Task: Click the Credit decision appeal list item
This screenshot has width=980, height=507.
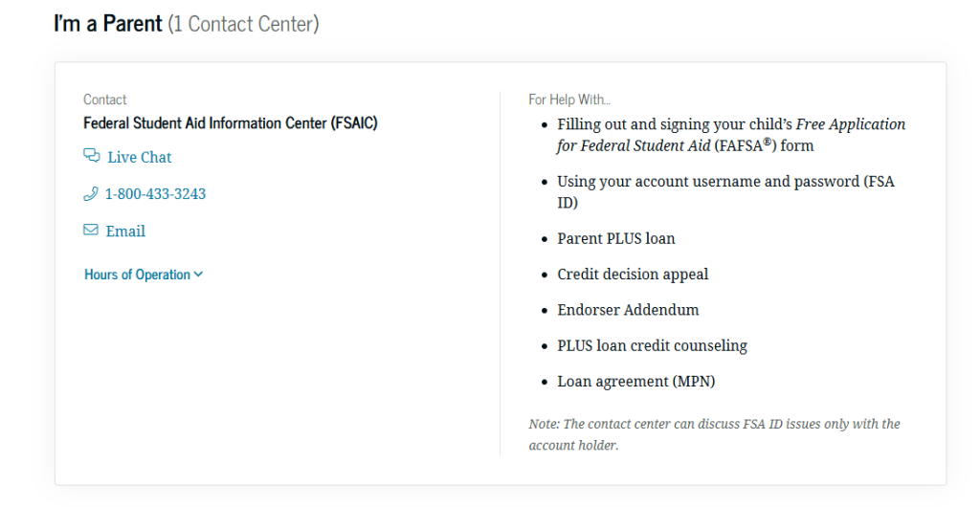Action: (634, 275)
